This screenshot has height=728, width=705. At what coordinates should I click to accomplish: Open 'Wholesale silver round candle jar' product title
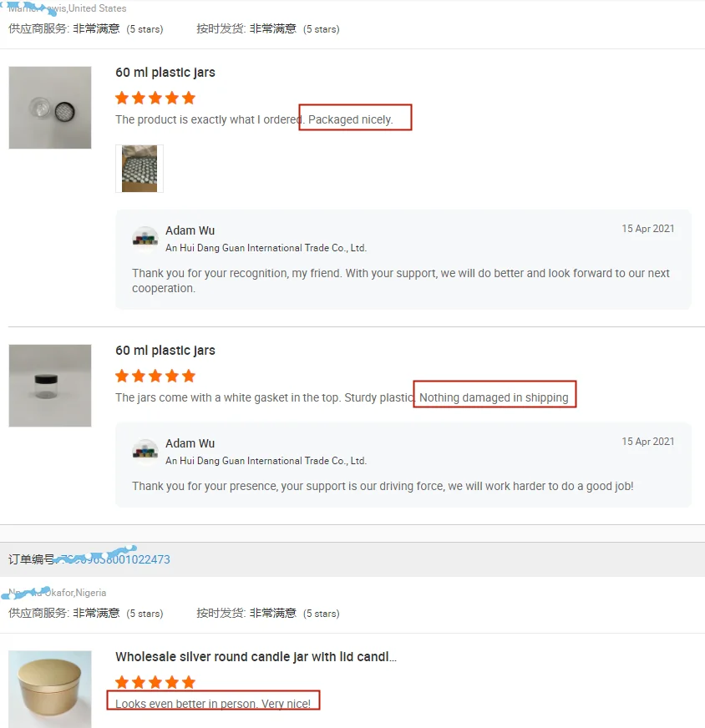click(x=256, y=656)
